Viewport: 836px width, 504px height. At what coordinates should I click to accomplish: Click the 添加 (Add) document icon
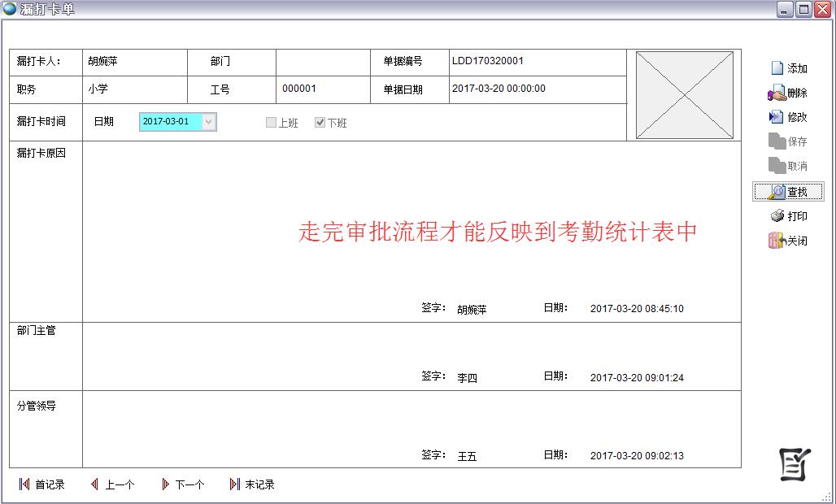coord(777,69)
